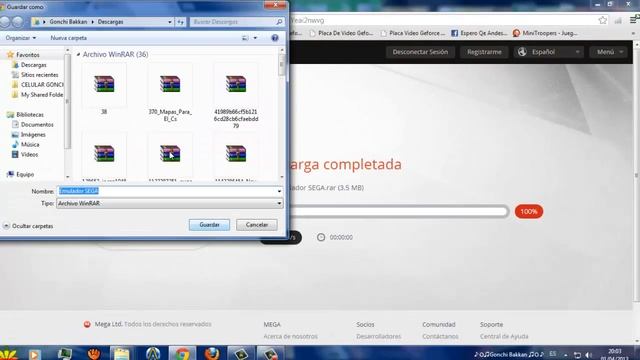This screenshot has height=360, width=640.
Task: Open the change view icon
Action: pyautogui.click(x=245, y=38)
